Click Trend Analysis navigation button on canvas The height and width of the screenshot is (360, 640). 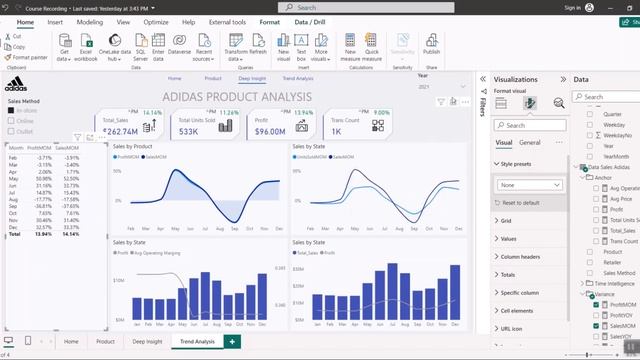pyautogui.click(x=298, y=78)
